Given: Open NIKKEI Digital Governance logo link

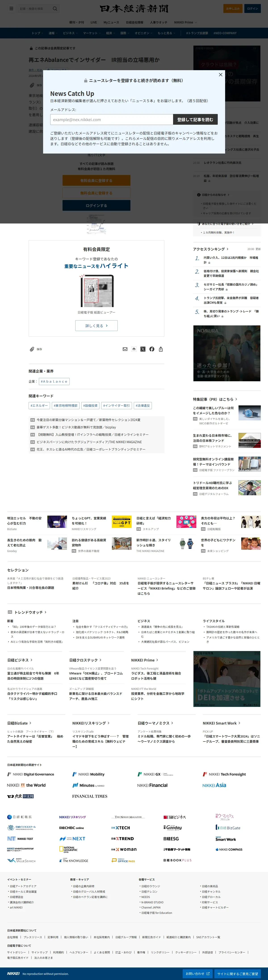Looking at the screenshot, I should tap(31, 774).
